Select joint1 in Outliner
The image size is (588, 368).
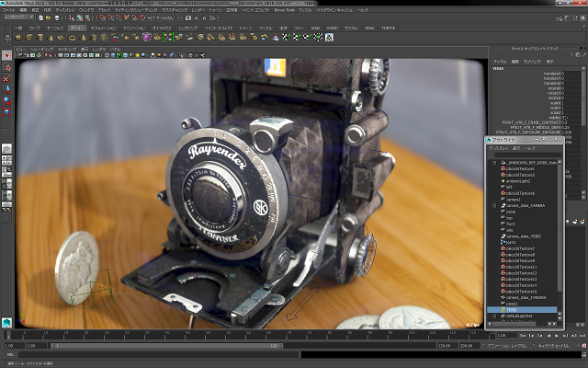(511, 242)
